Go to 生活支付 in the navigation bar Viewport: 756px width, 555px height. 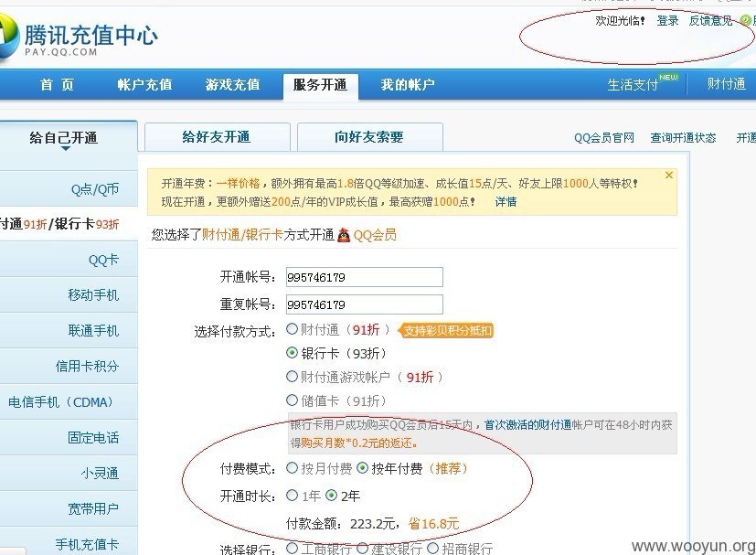[x=633, y=85]
